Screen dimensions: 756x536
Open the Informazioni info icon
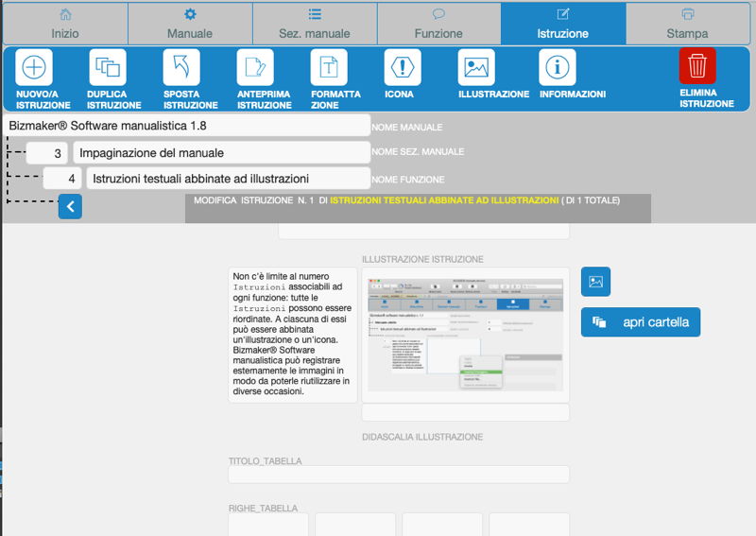pos(558,67)
